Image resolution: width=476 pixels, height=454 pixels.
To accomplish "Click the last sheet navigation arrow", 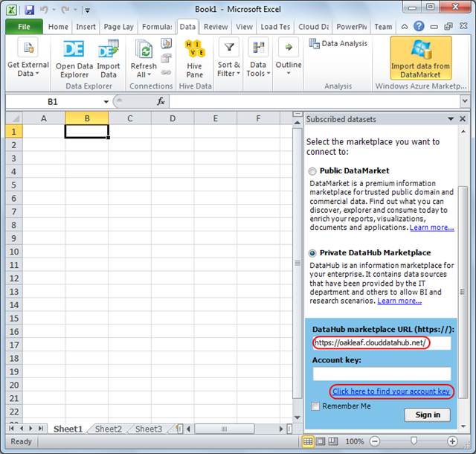I will pyautogui.click(x=41, y=429).
